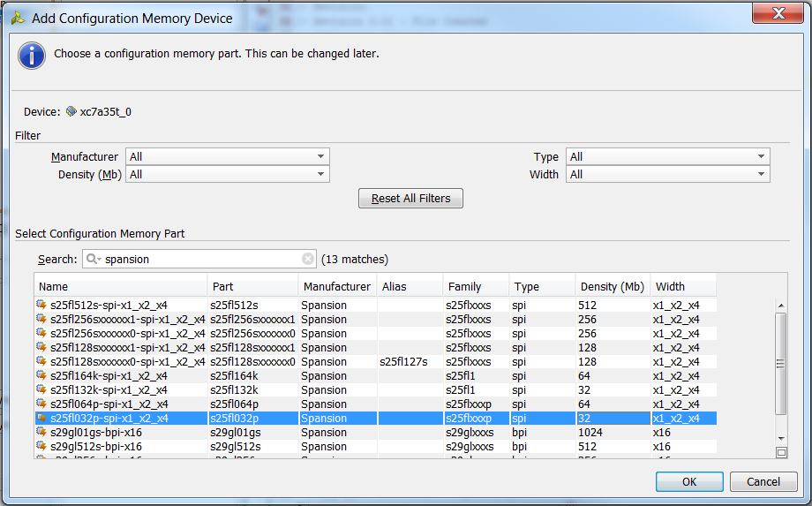Click the memory part icon for s25fl512s-spi-x1_x2_x4
Viewport: 812px width, 506px height.
click(x=41, y=305)
